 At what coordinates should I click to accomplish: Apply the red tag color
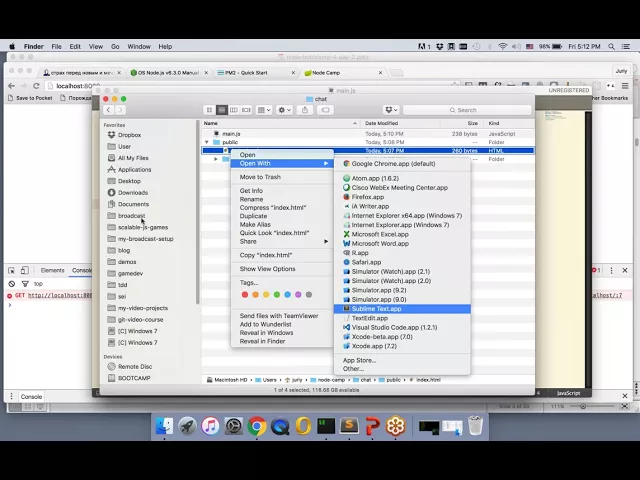click(x=245, y=295)
